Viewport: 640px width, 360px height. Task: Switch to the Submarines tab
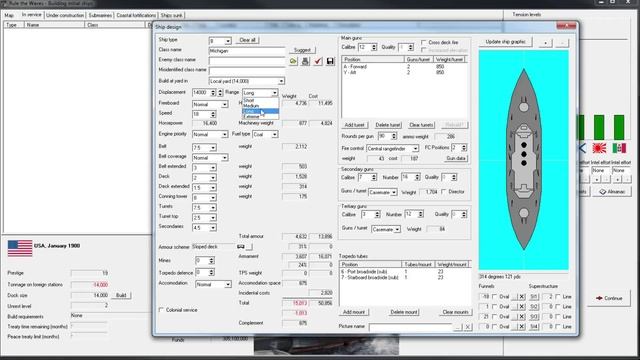pyautogui.click(x=100, y=16)
